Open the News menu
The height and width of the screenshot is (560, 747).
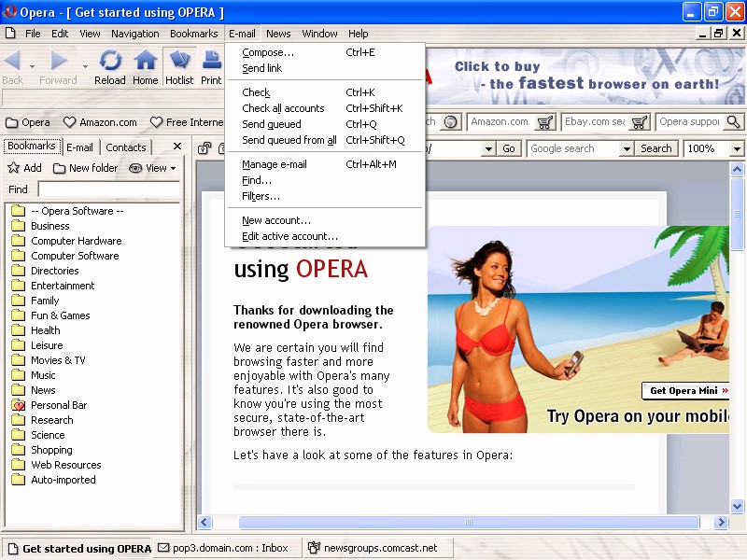click(x=278, y=34)
